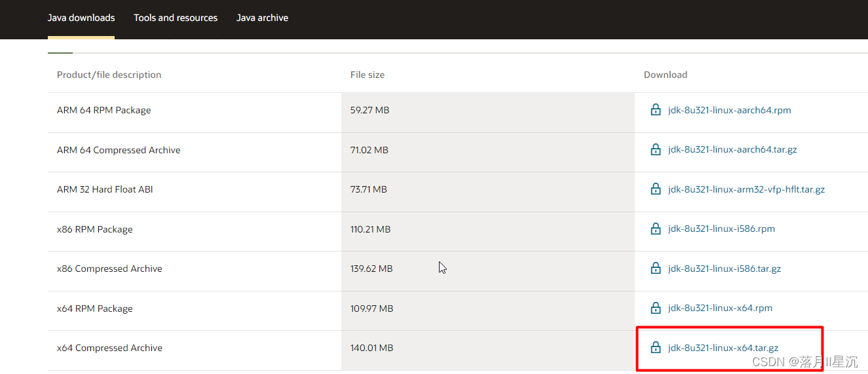The width and height of the screenshot is (868, 374).
Task: Download jdk-8u321-linux-aarch64.tar.gz
Action: click(x=732, y=149)
